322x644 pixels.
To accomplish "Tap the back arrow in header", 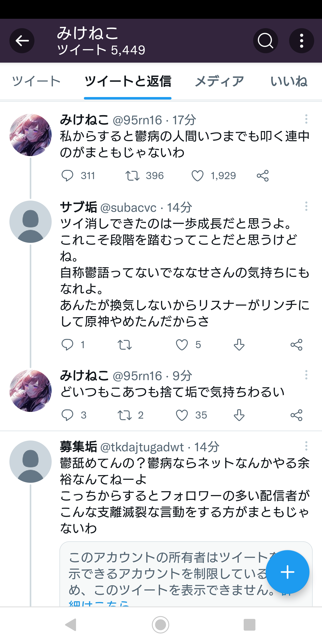I will 22,41.
